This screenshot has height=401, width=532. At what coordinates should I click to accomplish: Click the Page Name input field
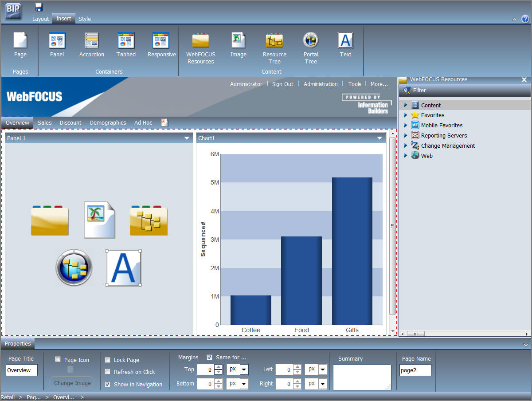(x=415, y=370)
